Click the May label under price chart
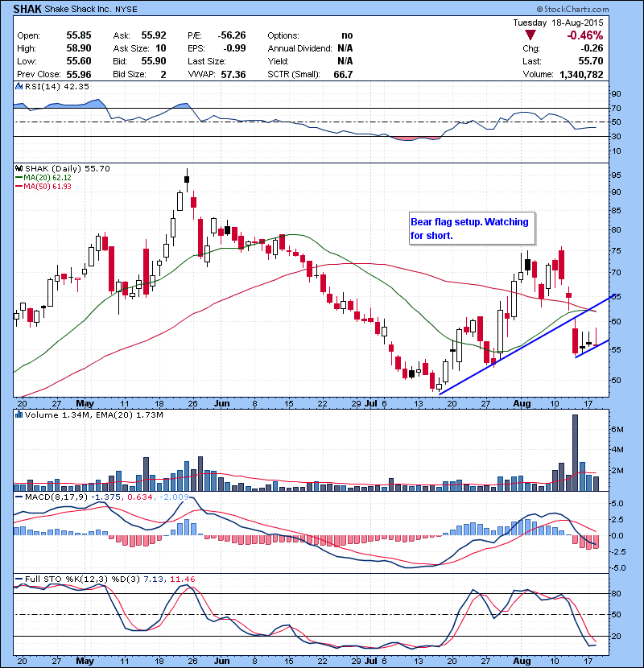The width and height of the screenshot is (644, 668). pyautogui.click(x=85, y=403)
